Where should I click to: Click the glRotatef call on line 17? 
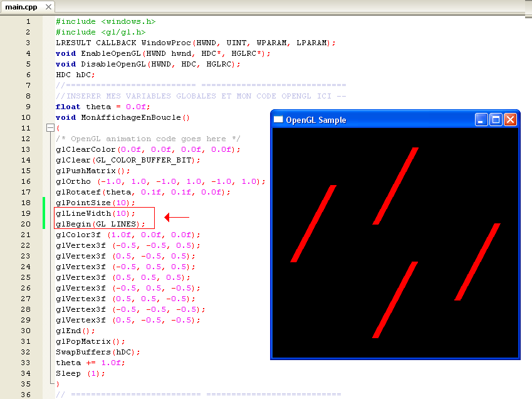[x=143, y=192]
